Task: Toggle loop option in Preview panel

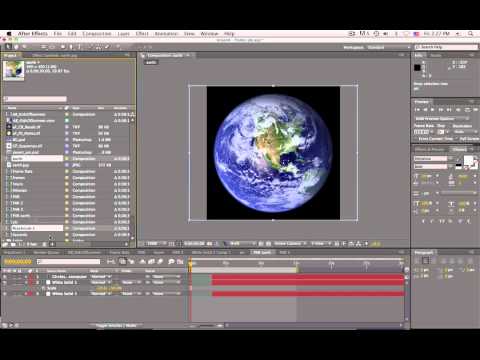Action: click(467, 109)
